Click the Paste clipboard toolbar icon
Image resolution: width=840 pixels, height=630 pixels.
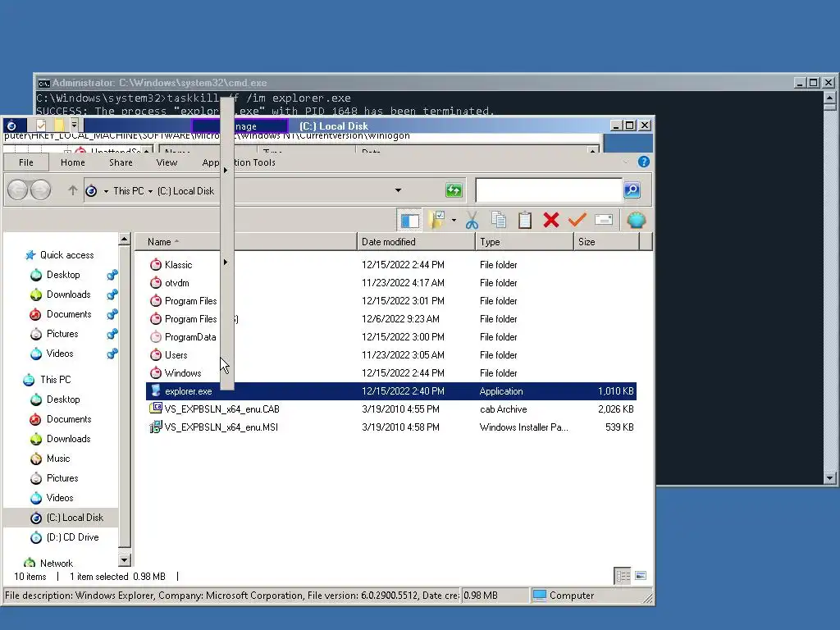[525, 220]
